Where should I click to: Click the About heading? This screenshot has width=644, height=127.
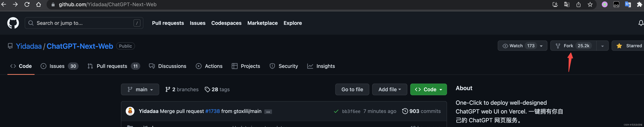point(464,88)
